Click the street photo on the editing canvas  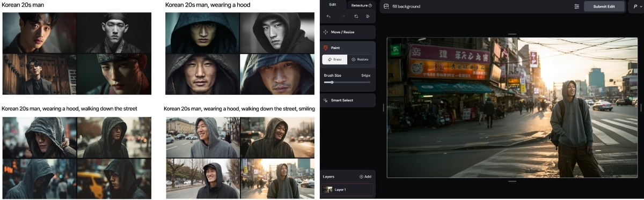(x=512, y=107)
